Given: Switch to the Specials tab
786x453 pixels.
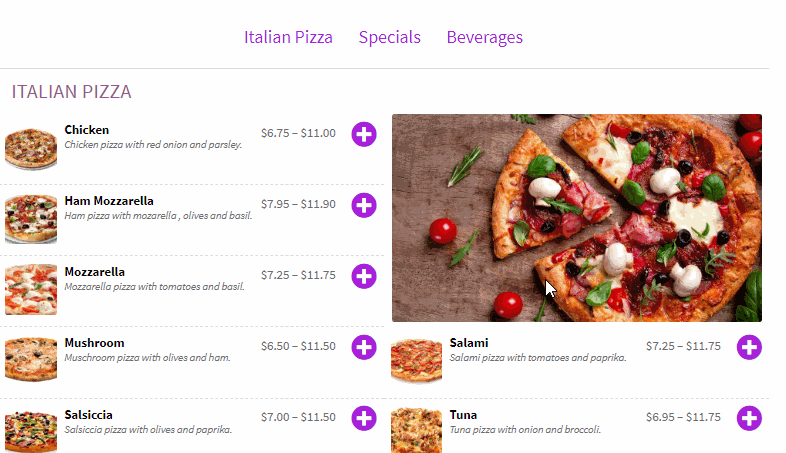Looking at the screenshot, I should point(390,37).
